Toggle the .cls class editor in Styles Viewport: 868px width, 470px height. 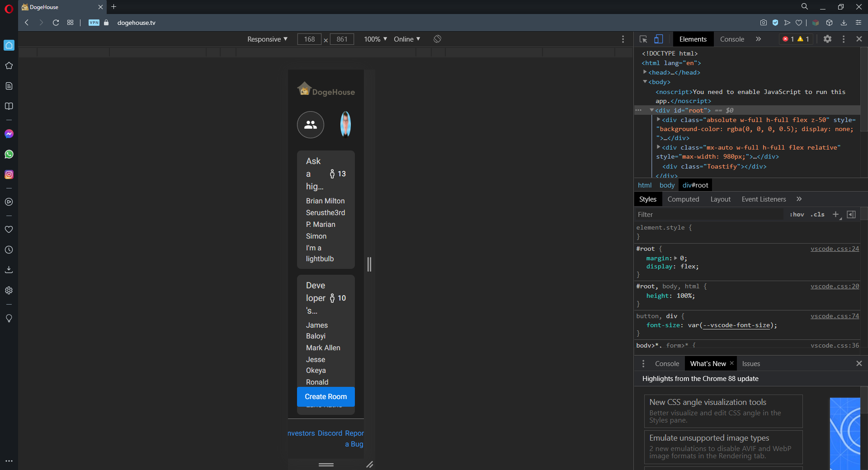click(x=817, y=215)
